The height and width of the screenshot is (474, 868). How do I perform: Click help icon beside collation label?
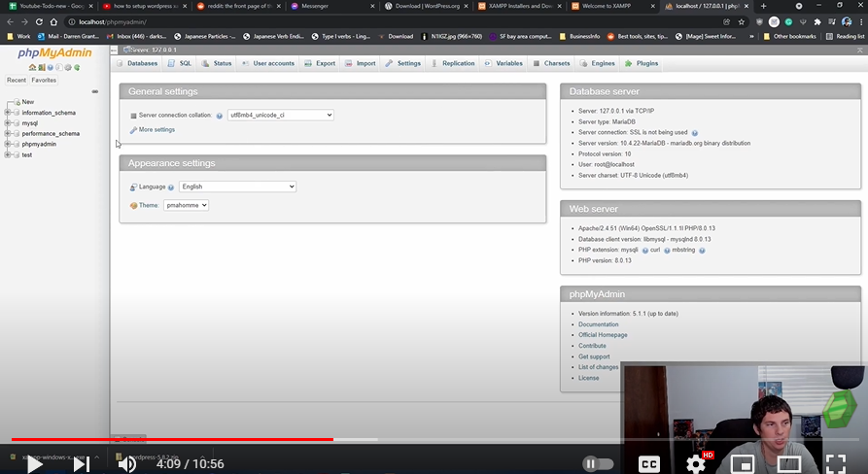[220, 116]
